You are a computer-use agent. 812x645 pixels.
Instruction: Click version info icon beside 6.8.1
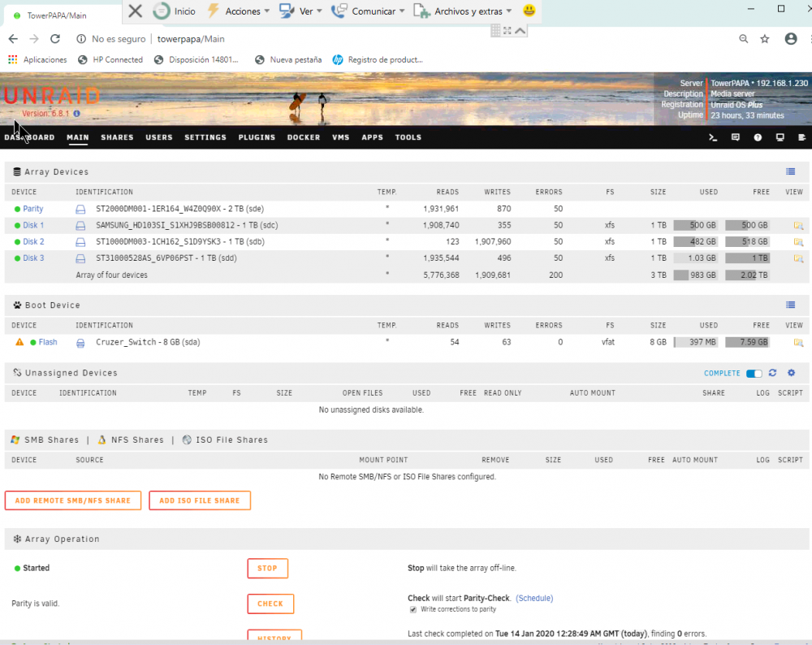point(76,114)
